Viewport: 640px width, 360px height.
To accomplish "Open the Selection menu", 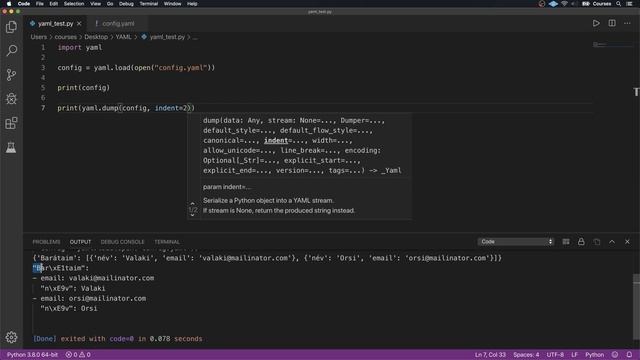I will pyautogui.click(x=74, y=4).
